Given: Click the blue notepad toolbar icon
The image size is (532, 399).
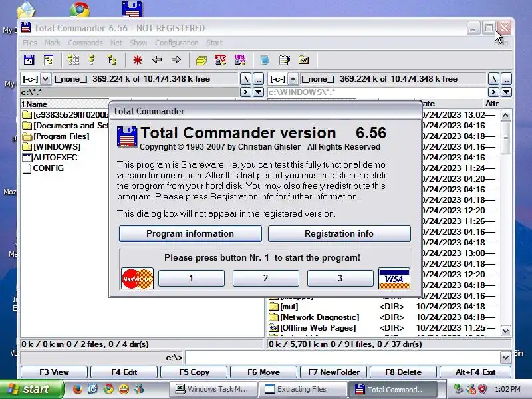Looking at the screenshot, I should click(x=265, y=60).
